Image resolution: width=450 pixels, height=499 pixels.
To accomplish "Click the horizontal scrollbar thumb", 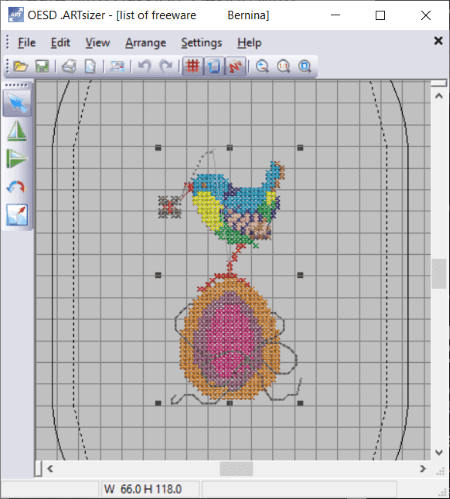I will pyautogui.click(x=236, y=469).
